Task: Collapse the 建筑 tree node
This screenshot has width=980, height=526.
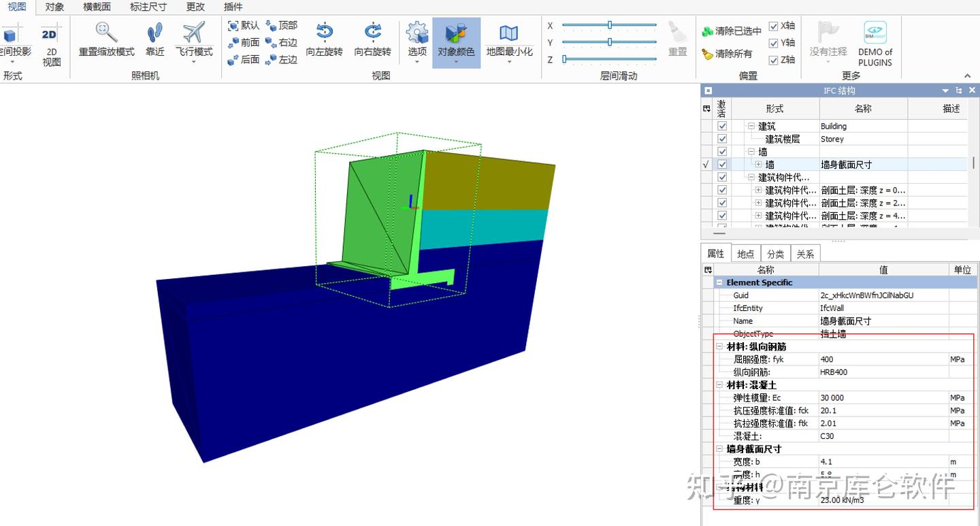Action: click(751, 126)
